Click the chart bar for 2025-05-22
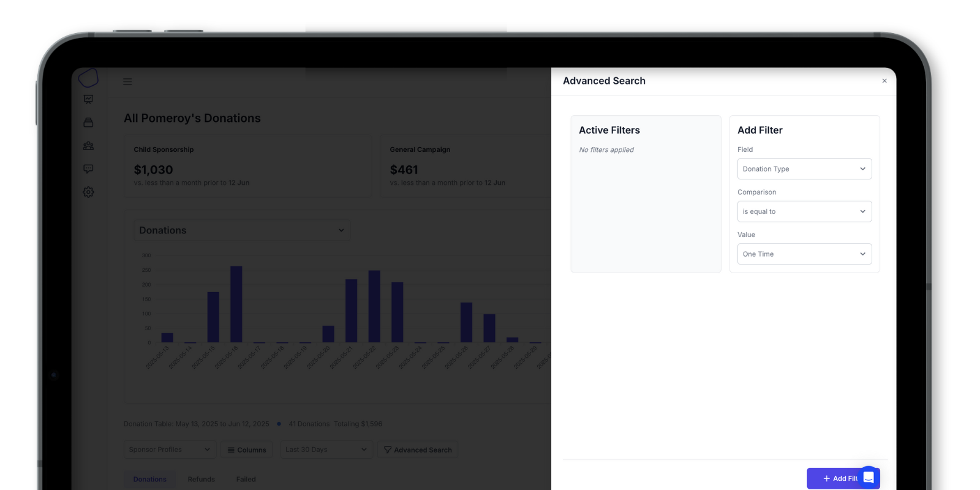980x490 pixels. pos(374,306)
